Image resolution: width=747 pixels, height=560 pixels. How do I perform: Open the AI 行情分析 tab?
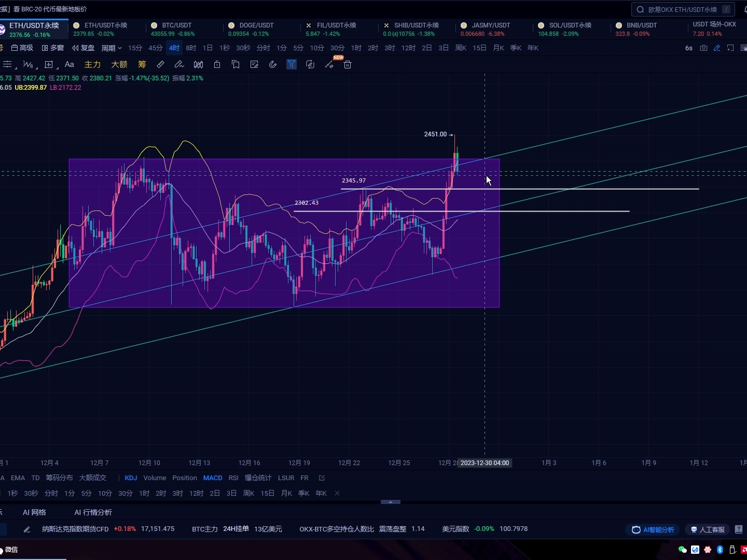click(93, 512)
